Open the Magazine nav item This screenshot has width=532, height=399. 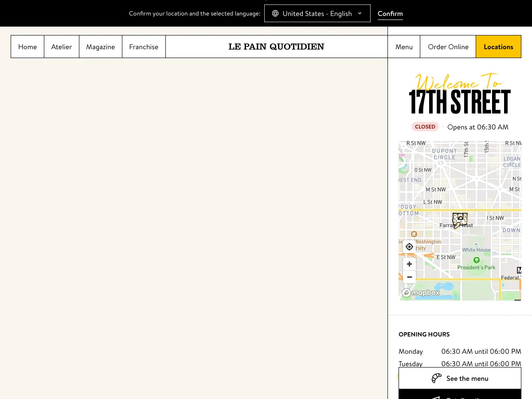(101, 47)
